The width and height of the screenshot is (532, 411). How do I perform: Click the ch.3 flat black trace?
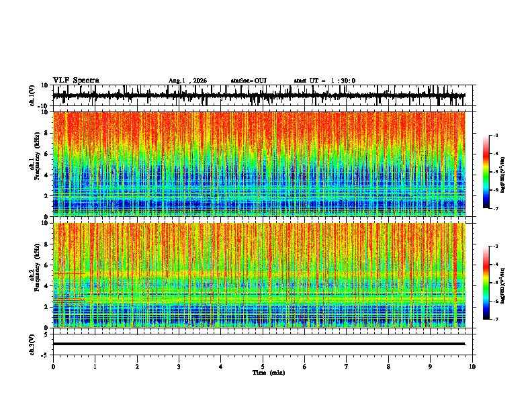(x=259, y=344)
